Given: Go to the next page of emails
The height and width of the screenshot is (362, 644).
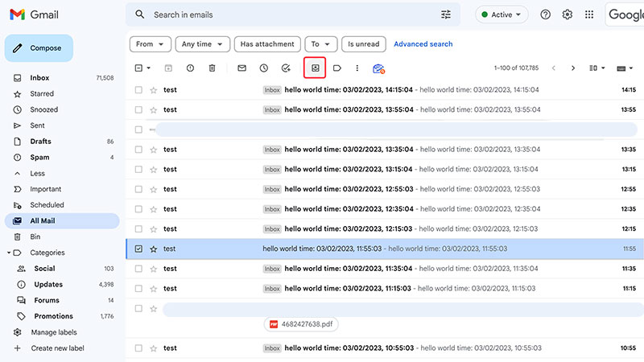Looking at the screenshot, I should (x=573, y=68).
